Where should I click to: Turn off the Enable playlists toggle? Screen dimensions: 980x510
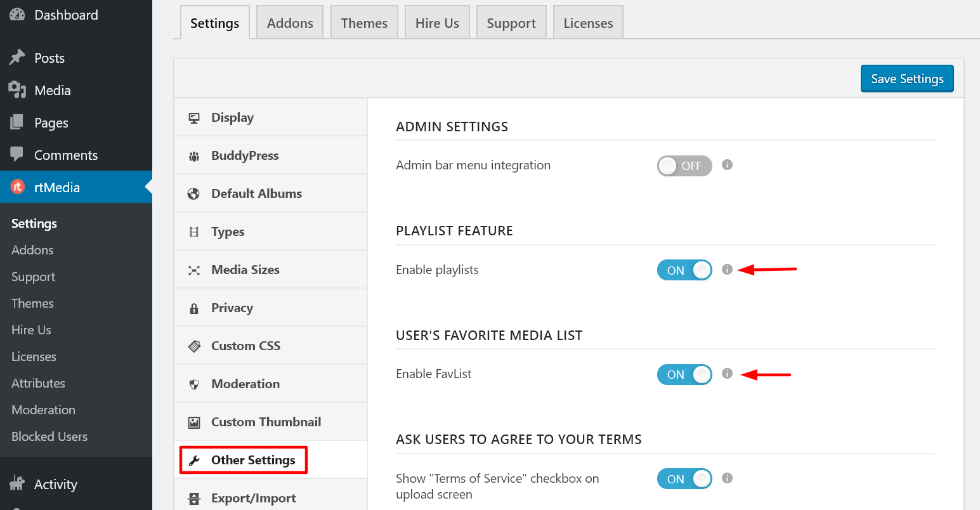(684, 270)
